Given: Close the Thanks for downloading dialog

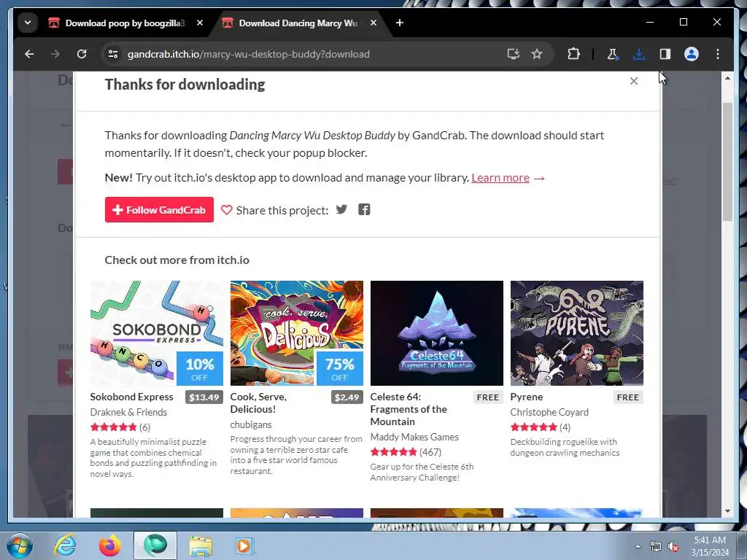Looking at the screenshot, I should tap(634, 81).
